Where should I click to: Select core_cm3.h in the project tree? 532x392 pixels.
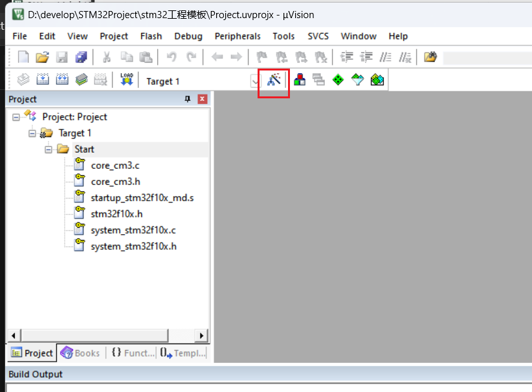(x=115, y=182)
